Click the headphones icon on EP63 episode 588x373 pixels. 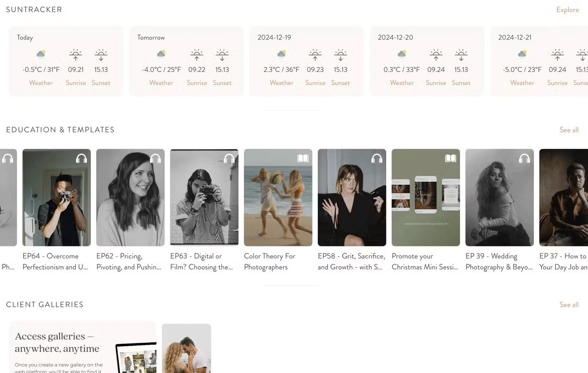coord(229,158)
